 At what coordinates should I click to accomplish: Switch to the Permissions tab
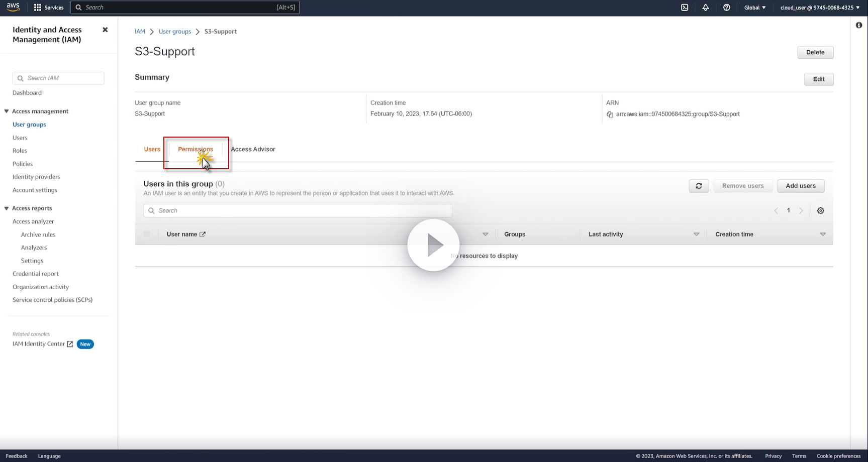(x=196, y=149)
